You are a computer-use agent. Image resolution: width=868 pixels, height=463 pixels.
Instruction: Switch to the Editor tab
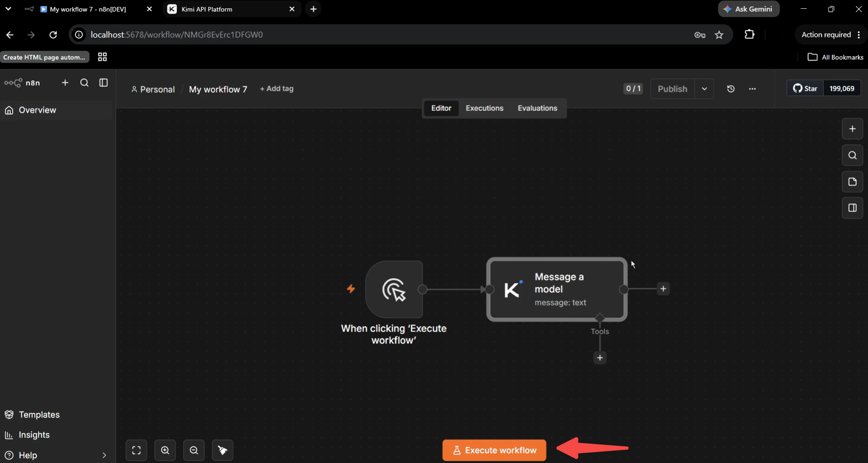(441, 108)
